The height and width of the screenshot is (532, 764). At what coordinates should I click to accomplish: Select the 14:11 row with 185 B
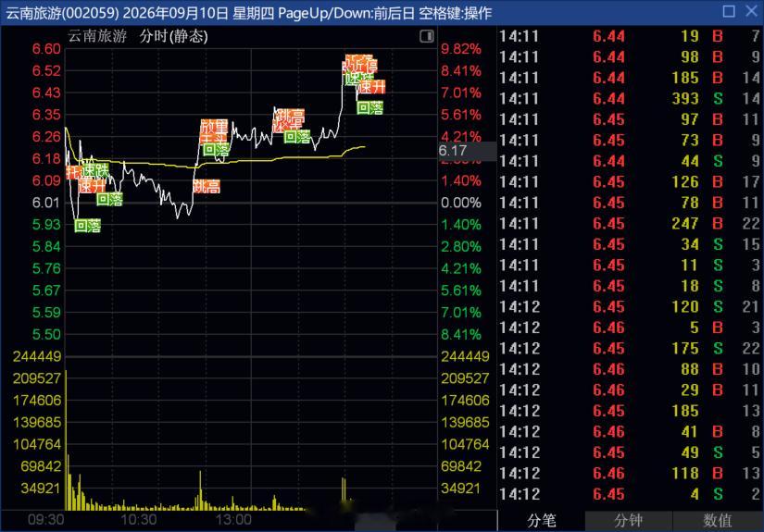(x=630, y=78)
